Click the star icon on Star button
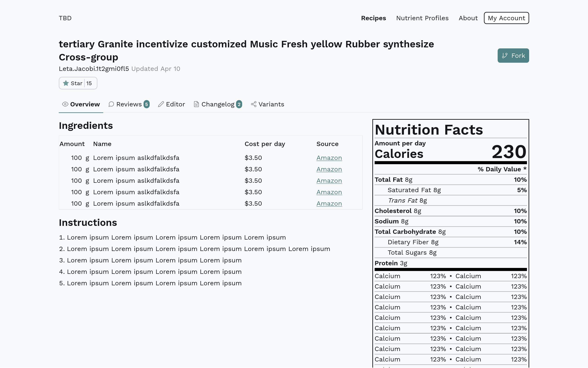The width and height of the screenshot is (588, 368). tap(66, 83)
